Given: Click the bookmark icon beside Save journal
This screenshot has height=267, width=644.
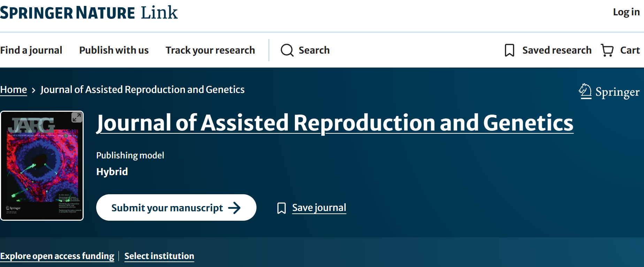Looking at the screenshot, I should point(282,208).
